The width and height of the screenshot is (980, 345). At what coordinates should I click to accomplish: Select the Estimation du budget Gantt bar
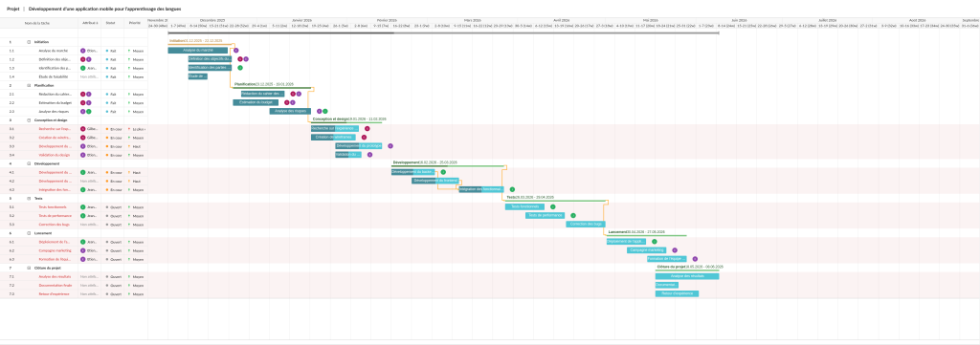point(256,102)
